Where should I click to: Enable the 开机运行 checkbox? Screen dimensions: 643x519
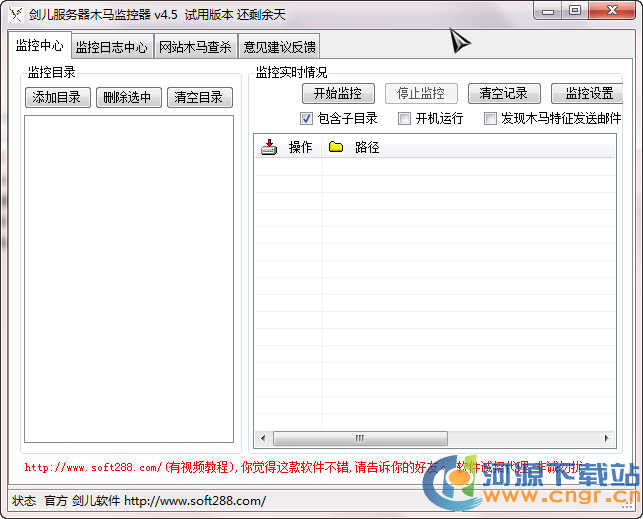[x=404, y=119]
